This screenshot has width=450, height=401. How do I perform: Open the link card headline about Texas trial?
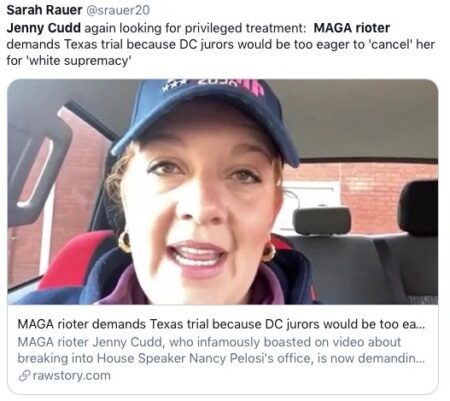(221, 324)
